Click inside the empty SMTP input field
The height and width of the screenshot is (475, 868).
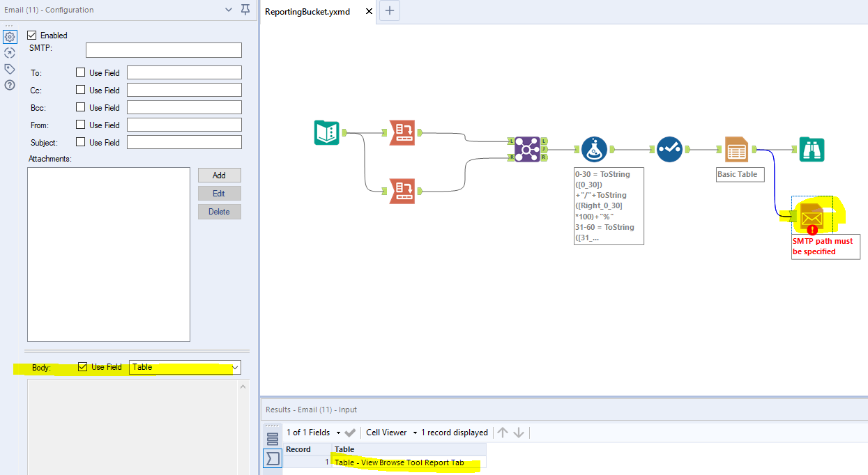tap(163, 49)
